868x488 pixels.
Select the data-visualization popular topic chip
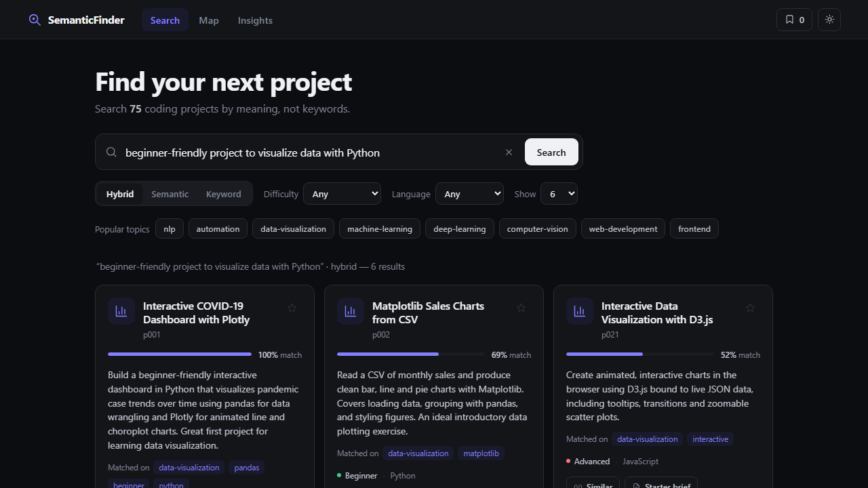point(294,228)
